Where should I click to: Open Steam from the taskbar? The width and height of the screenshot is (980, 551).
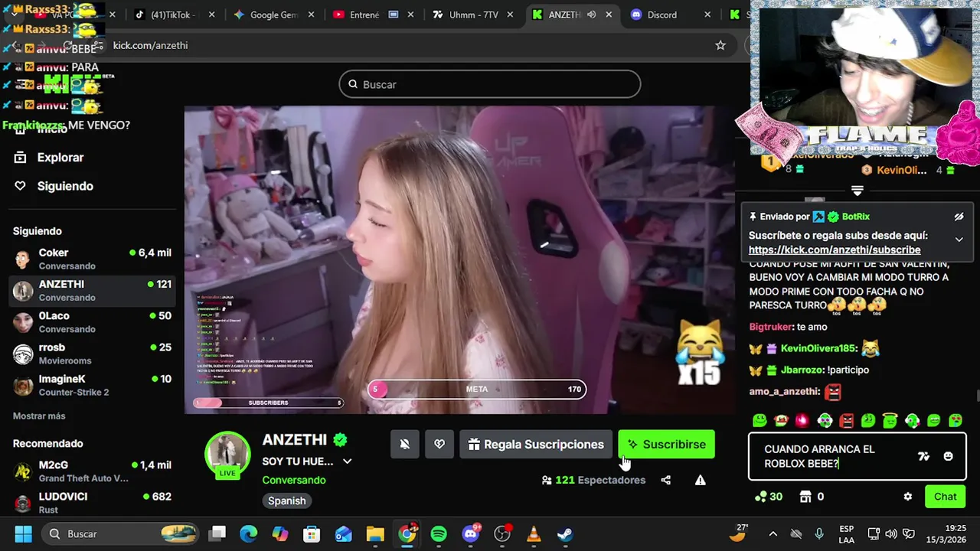click(x=565, y=533)
